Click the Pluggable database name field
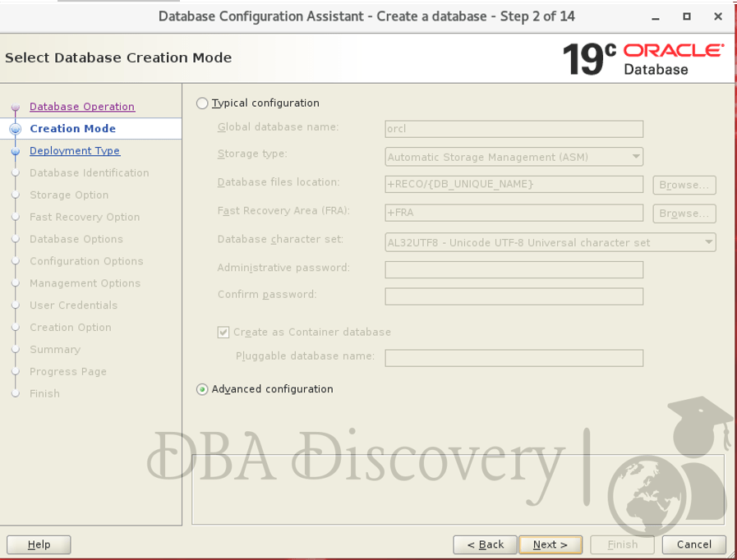This screenshot has height=560, width=737. tap(514, 358)
